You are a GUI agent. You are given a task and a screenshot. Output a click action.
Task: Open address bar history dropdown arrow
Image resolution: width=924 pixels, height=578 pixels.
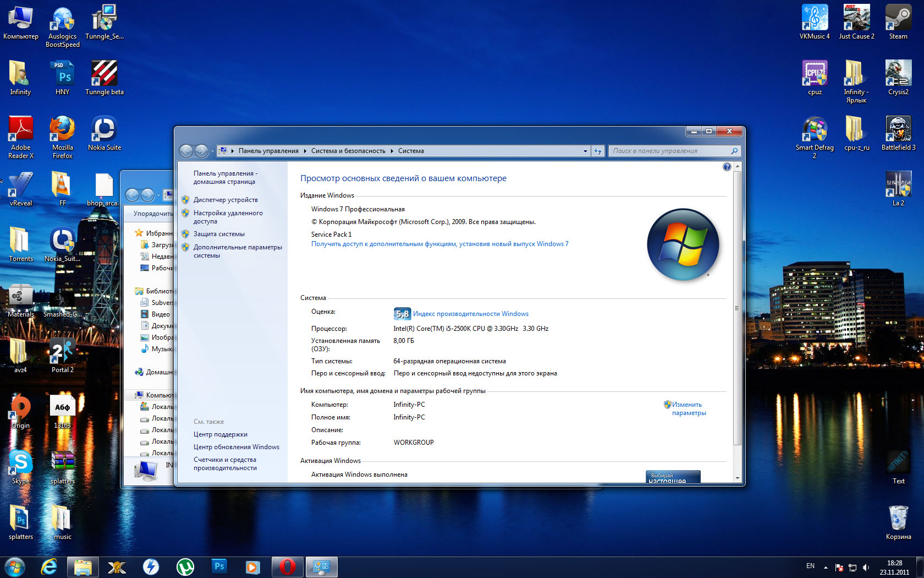(585, 151)
